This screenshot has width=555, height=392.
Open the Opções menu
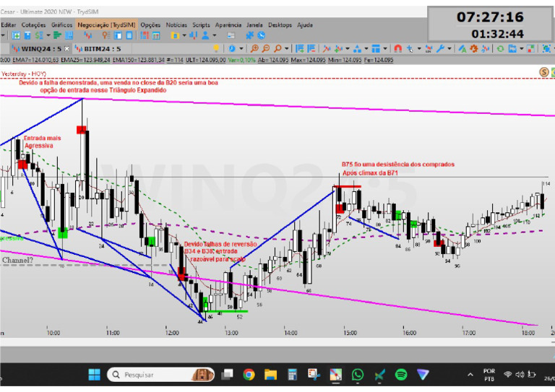150,25
